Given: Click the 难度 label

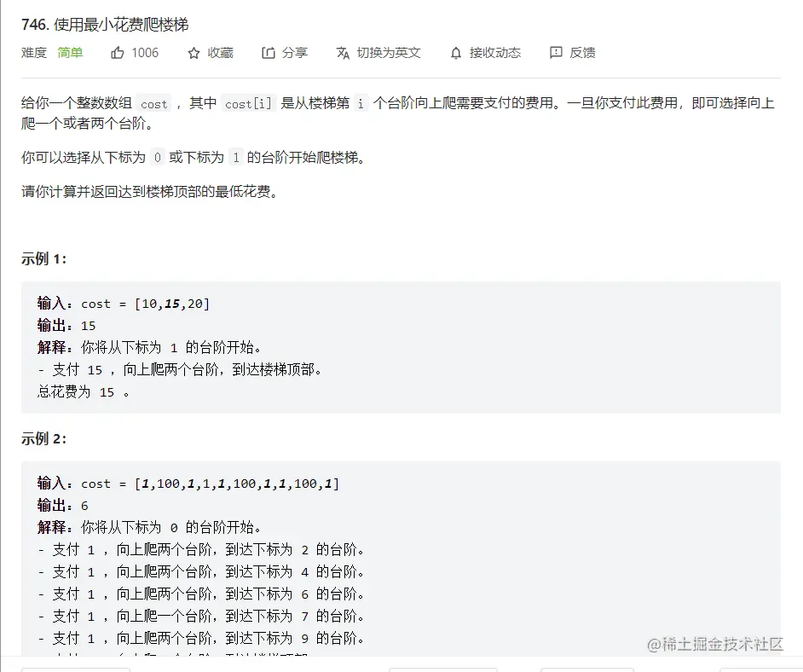Looking at the screenshot, I should [34, 53].
